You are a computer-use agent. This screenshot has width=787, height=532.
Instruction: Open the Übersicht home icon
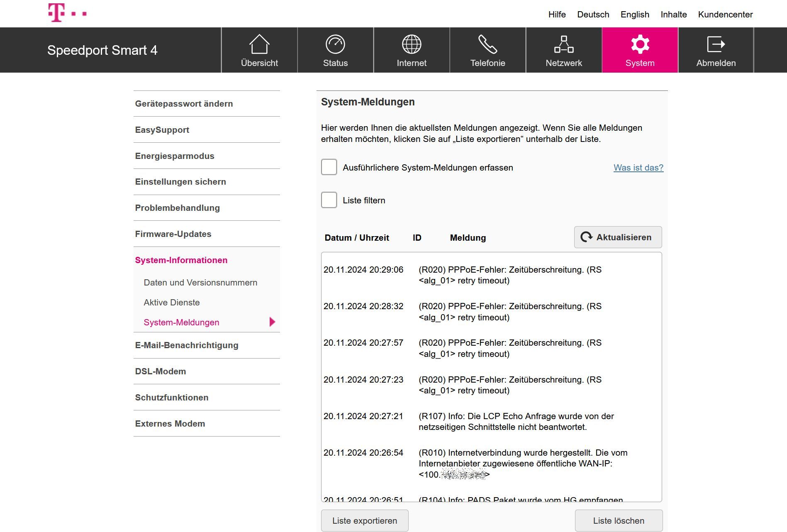point(259,44)
